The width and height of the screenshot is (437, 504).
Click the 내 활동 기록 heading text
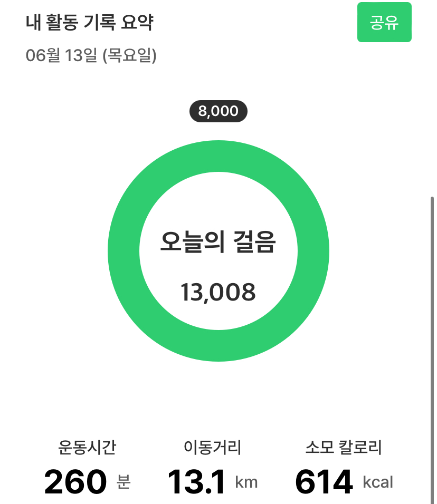(x=69, y=23)
